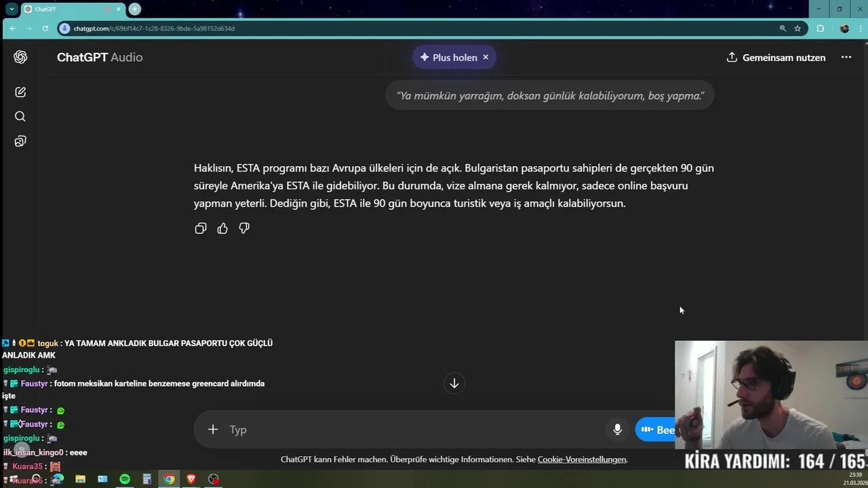Go back in browser history

(13, 28)
